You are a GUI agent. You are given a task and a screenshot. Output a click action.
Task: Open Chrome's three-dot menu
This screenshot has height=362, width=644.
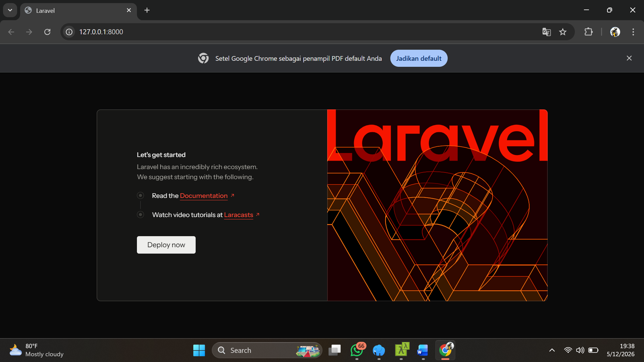[633, 32]
